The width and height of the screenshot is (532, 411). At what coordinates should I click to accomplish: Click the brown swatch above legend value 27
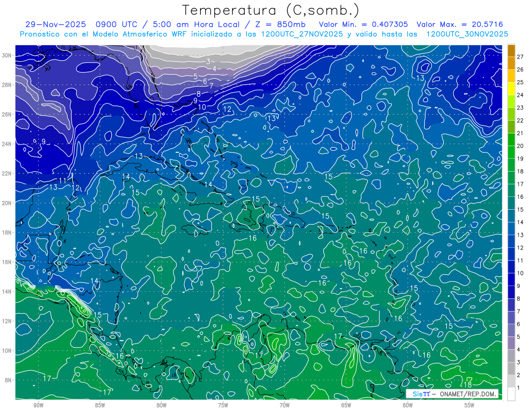tap(511, 51)
